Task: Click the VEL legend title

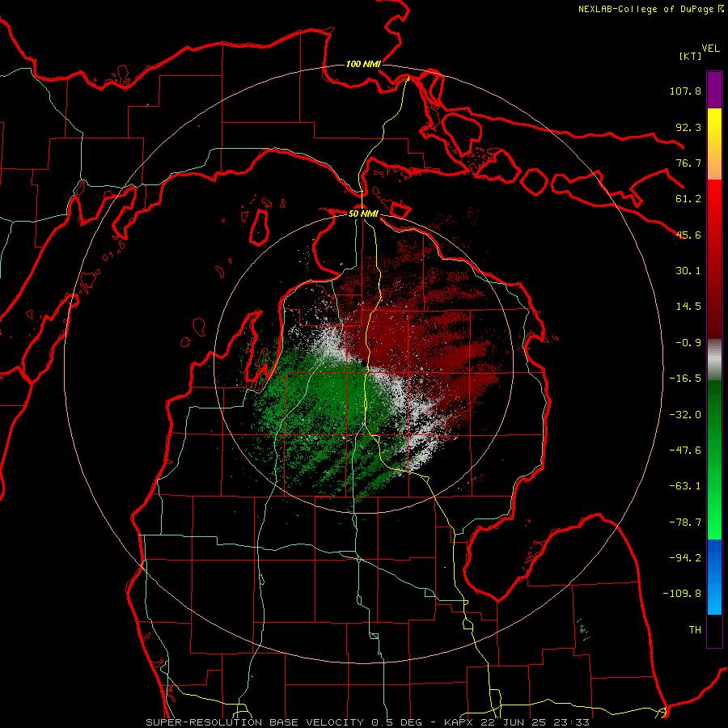Action: click(710, 49)
